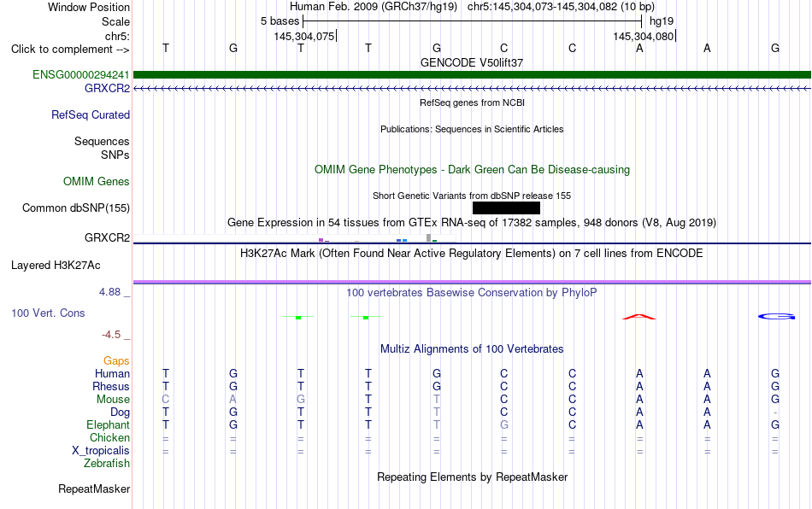Image resolution: width=812 pixels, height=509 pixels.
Task: Open the SNPs track label
Action: click(x=115, y=155)
